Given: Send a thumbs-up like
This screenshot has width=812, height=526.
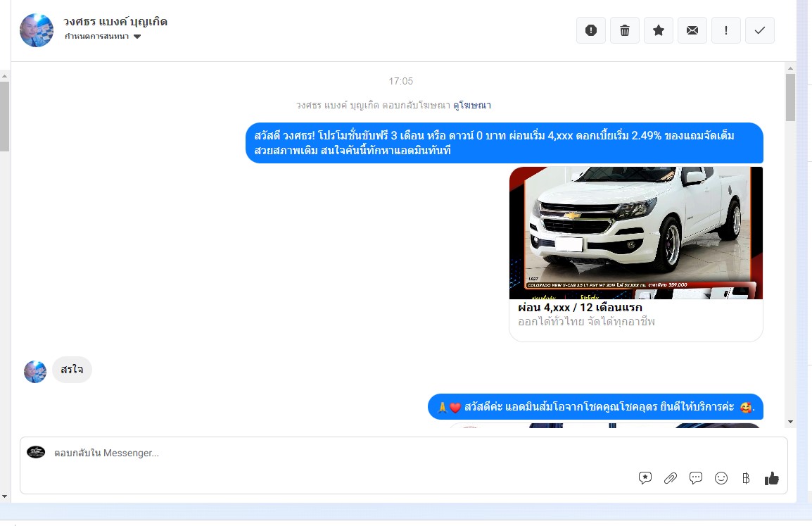Looking at the screenshot, I should click(772, 478).
